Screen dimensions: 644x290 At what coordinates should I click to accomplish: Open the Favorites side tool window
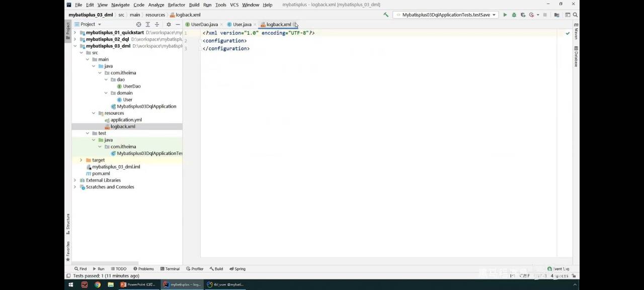(x=68, y=251)
